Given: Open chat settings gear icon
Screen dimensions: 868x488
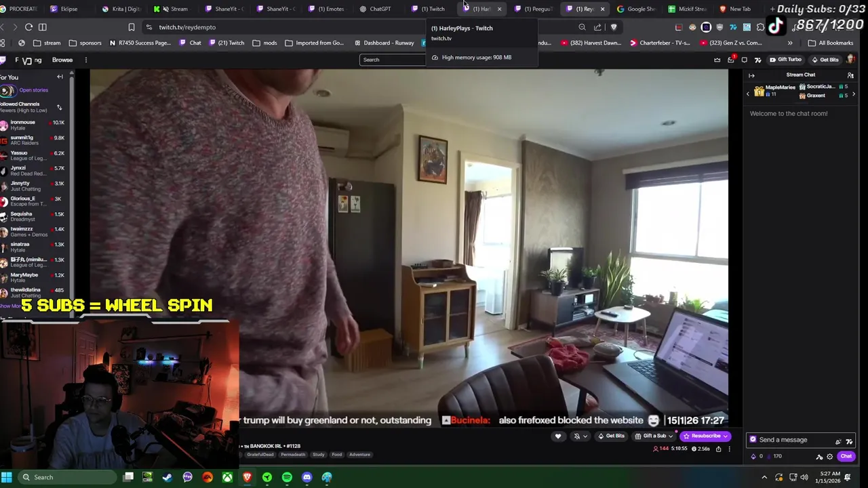Looking at the screenshot, I should pos(830,457).
